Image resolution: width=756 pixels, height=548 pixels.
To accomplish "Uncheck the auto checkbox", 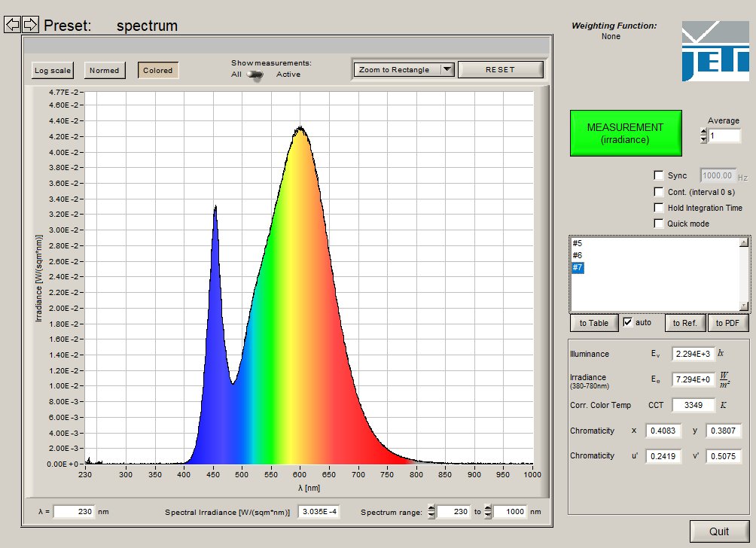I will tap(628, 322).
